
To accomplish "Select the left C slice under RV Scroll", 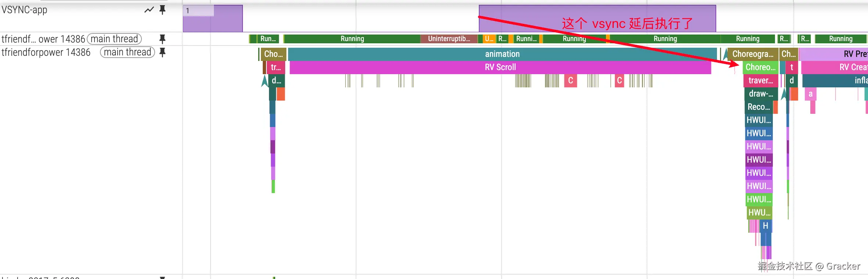I will coord(570,80).
